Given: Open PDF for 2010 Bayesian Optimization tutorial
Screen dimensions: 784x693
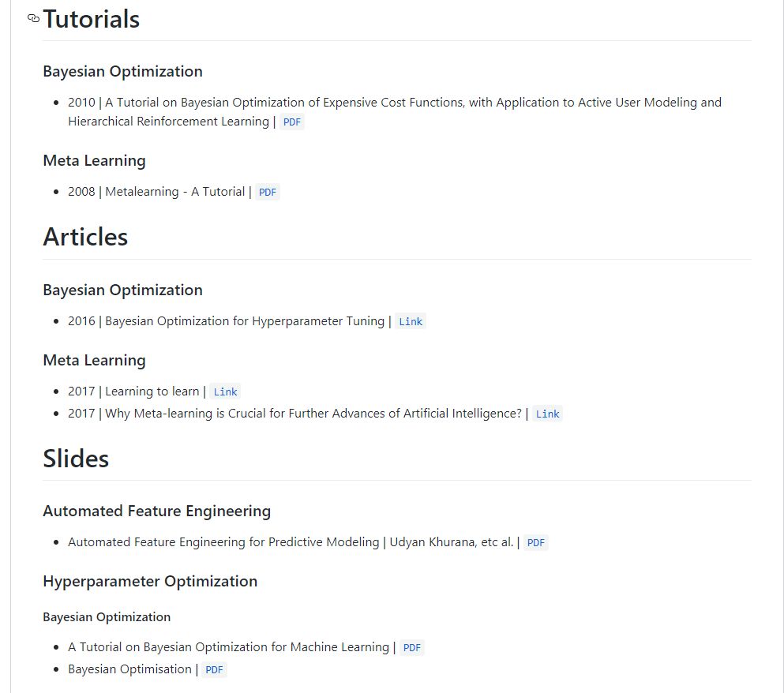Looking at the screenshot, I should pos(291,122).
